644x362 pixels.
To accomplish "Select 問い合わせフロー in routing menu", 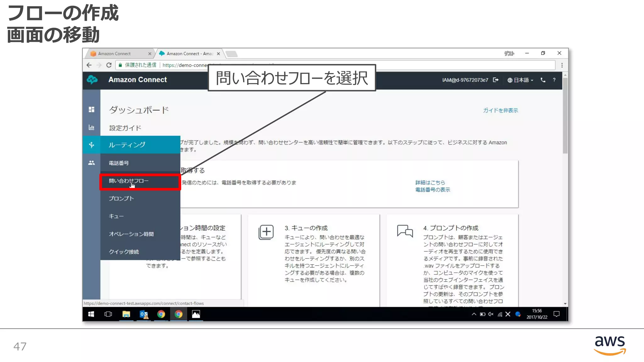I will 129,181.
